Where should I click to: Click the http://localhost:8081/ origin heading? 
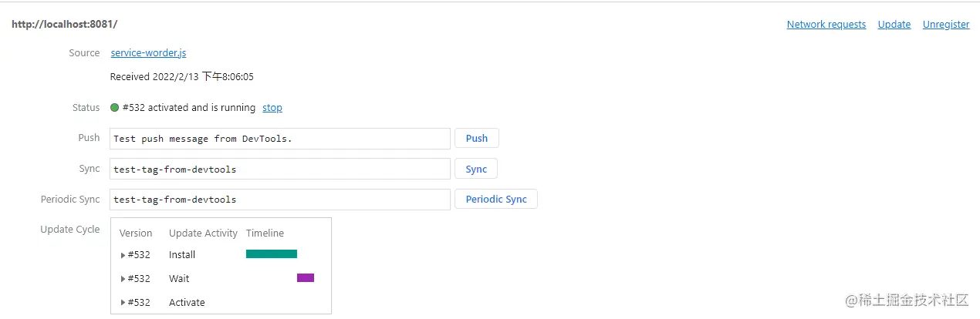pyautogui.click(x=64, y=24)
